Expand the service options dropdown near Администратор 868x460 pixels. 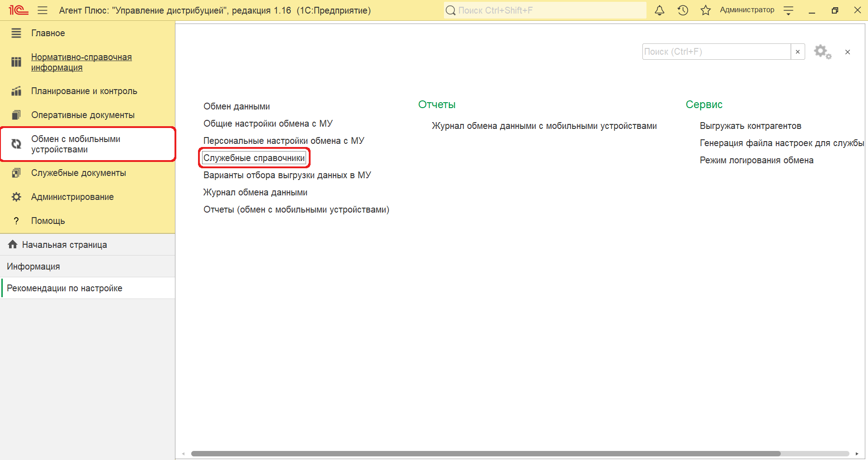[788, 10]
